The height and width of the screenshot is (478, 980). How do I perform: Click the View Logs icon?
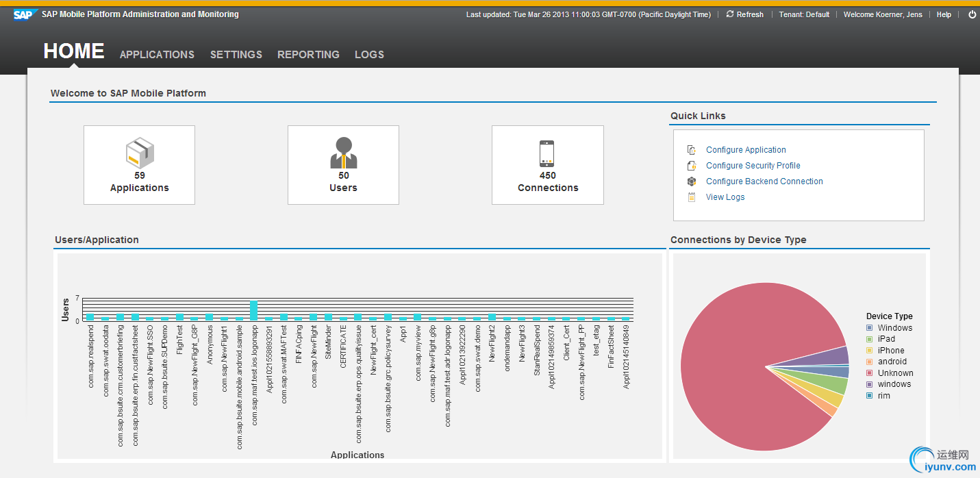692,197
